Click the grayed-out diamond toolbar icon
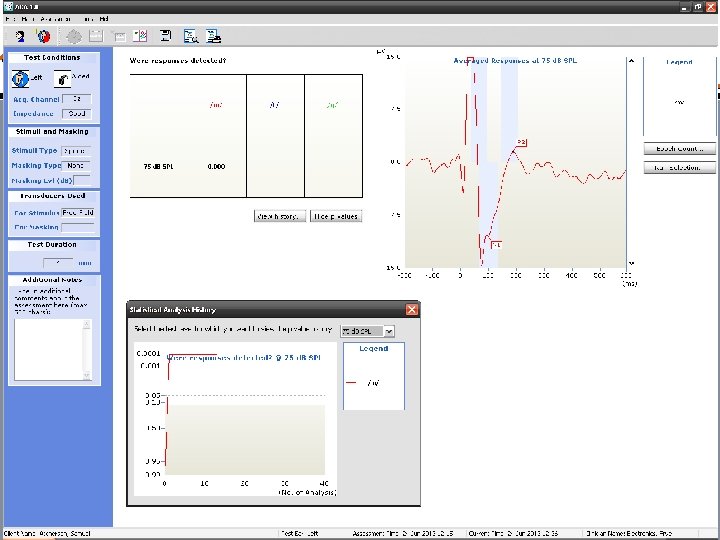This screenshot has height=540, width=720. coord(74,36)
